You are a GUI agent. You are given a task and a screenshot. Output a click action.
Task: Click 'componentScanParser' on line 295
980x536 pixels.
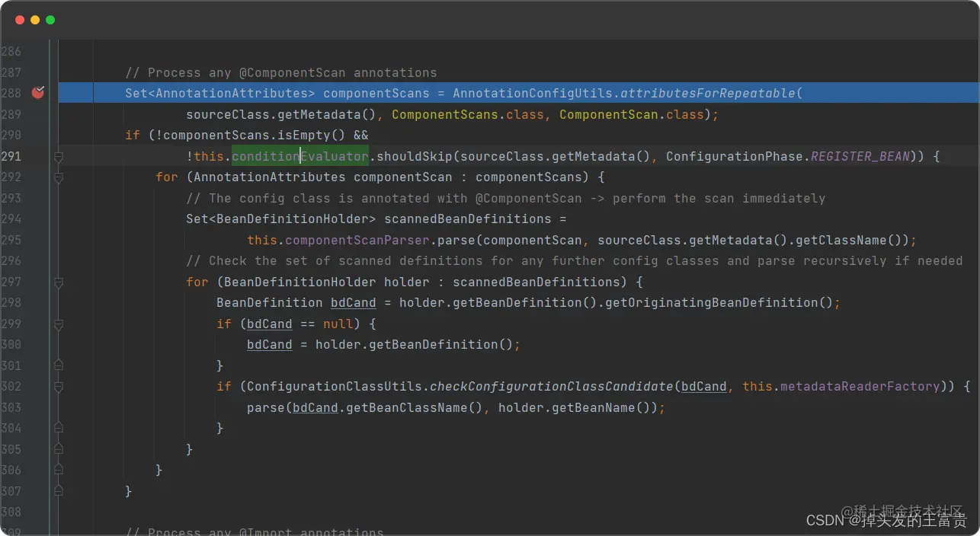[357, 241]
